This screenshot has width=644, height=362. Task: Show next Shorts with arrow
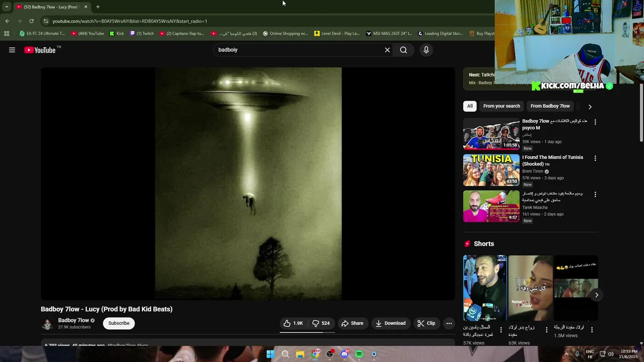tap(596, 295)
